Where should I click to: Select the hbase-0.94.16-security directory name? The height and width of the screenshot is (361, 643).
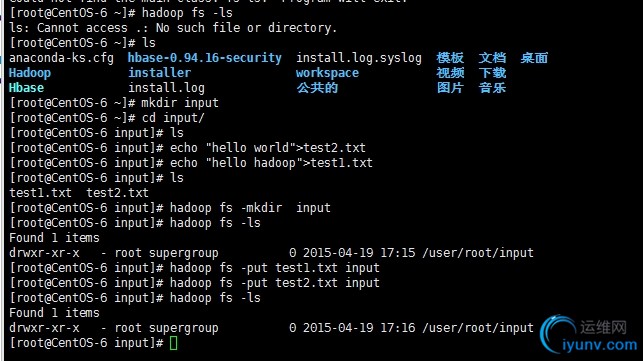pyautogui.click(x=205, y=58)
